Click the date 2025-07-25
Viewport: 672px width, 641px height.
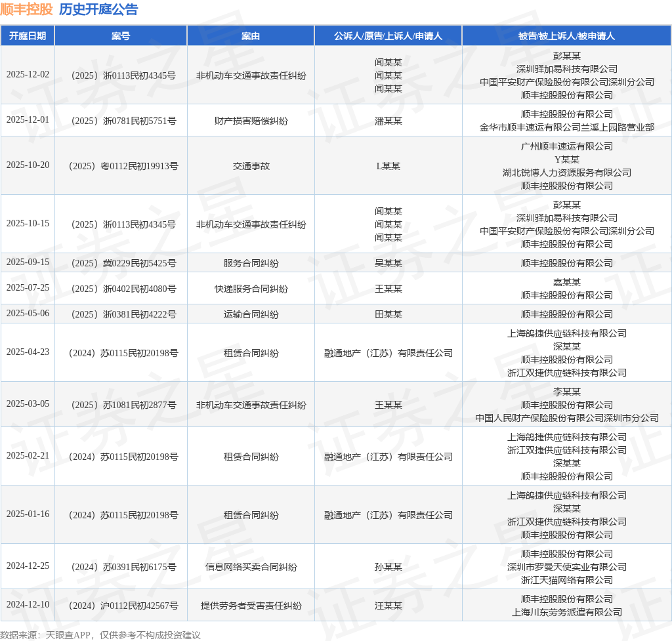28,288
